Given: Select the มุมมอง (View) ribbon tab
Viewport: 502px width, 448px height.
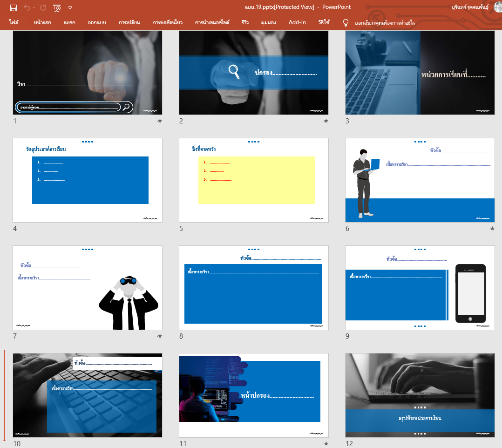Looking at the screenshot, I should click(268, 22).
